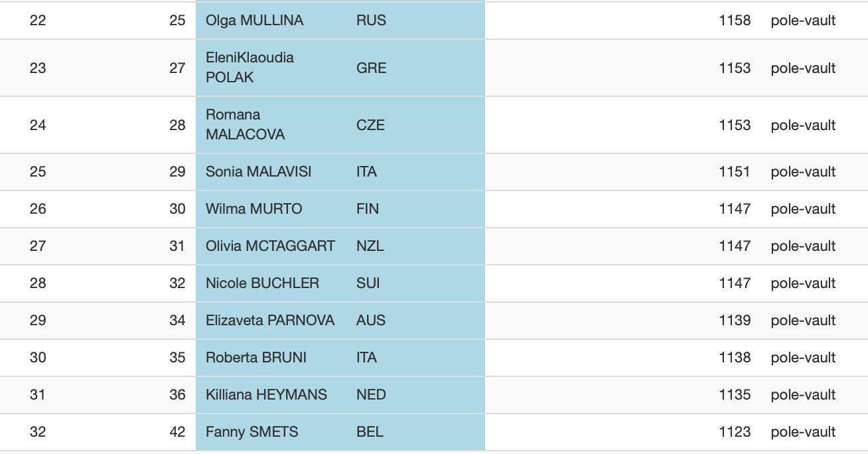
Task: Click athlete name Olga MULLINA
Action: tap(254, 21)
